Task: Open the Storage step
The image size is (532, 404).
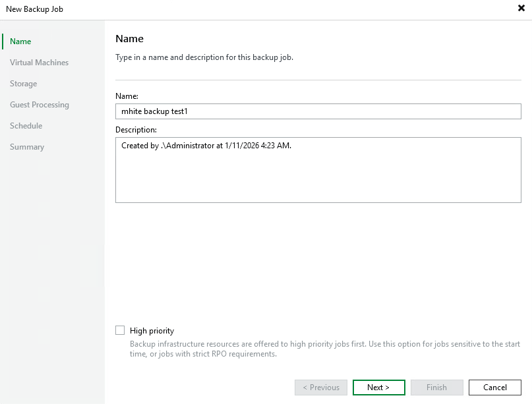Action: (23, 83)
